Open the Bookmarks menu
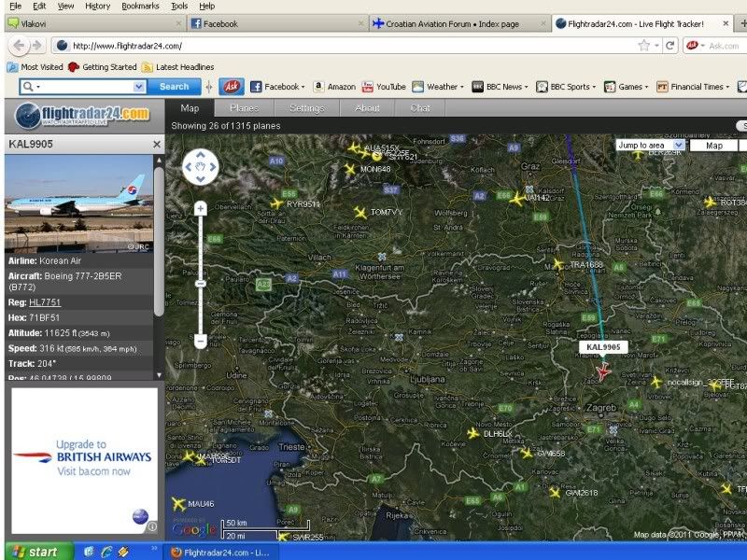The height and width of the screenshot is (560, 747). [x=140, y=6]
